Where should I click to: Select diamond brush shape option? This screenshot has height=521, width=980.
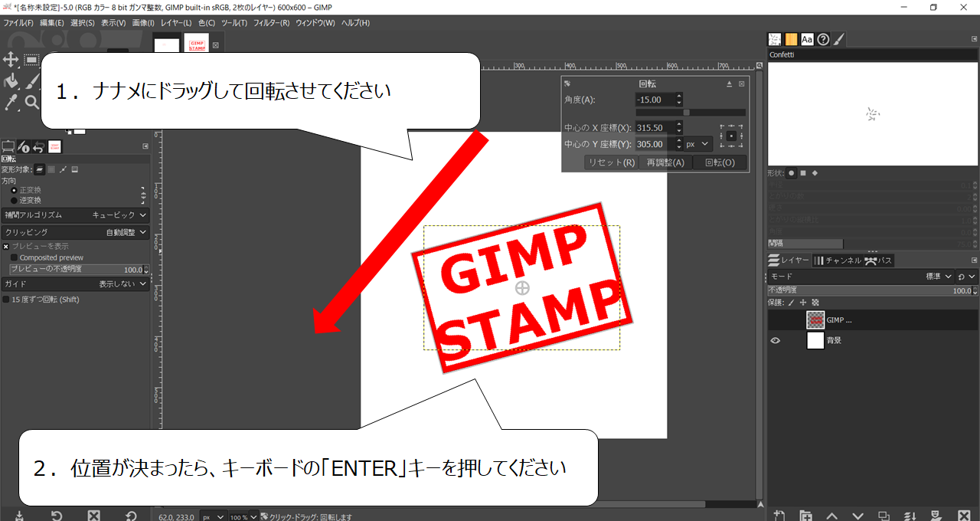coord(815,173)
